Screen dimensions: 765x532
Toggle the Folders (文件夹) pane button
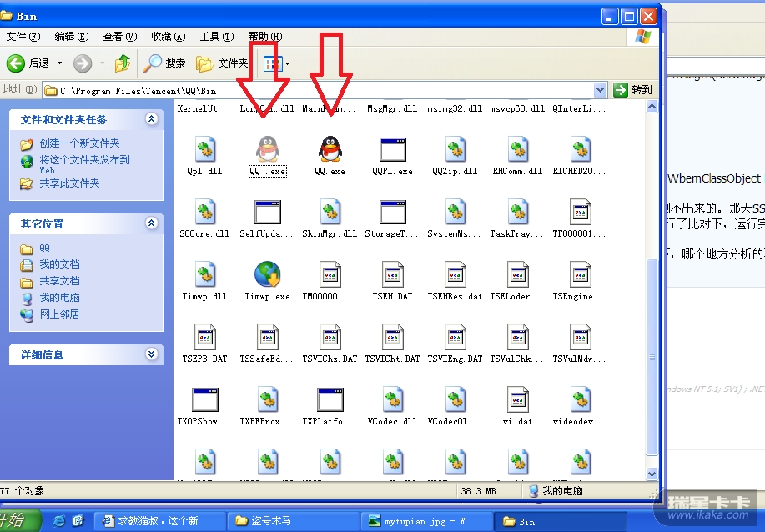click(222, 63)
